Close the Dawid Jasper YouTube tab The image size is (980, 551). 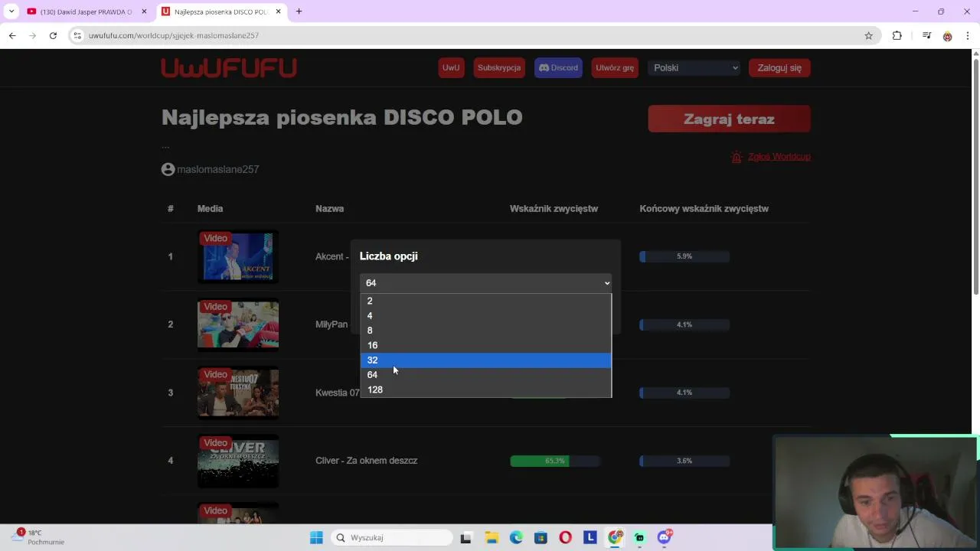(x=144, y=11)
